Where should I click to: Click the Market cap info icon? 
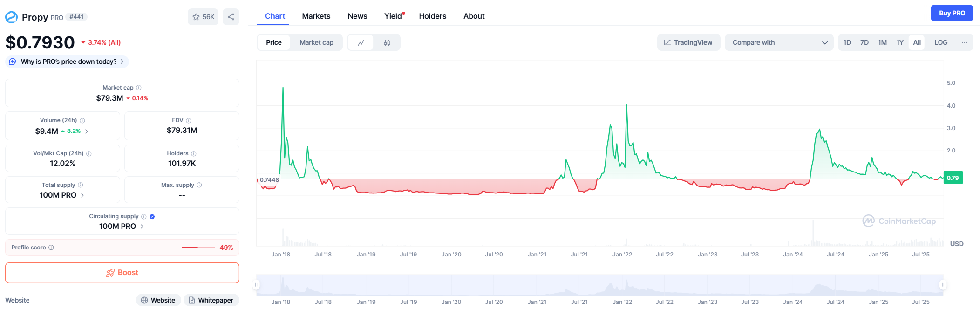click(139, 88)
